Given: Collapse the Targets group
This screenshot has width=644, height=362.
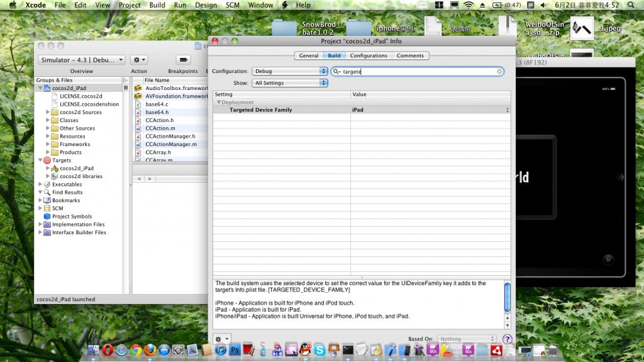Looking at the screenshot, I should (x=40, y=160).
